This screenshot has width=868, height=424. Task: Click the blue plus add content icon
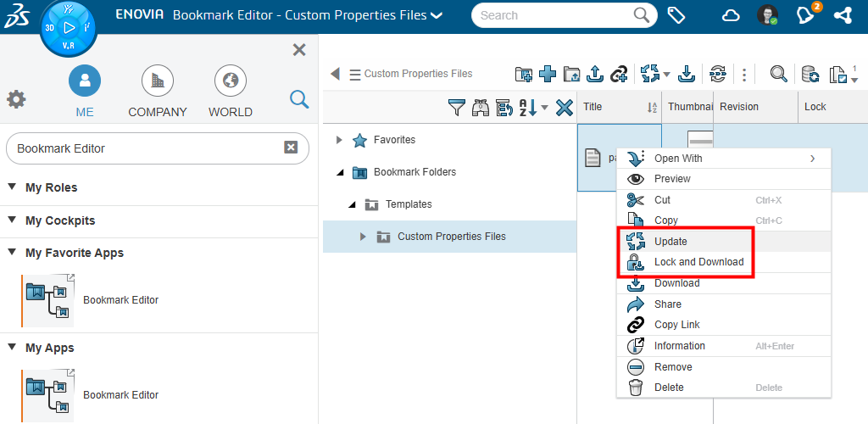click(548, 75)
